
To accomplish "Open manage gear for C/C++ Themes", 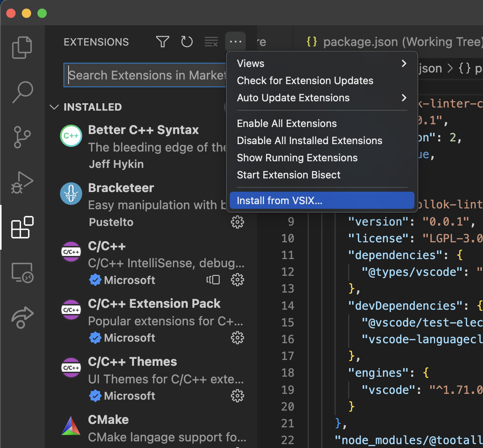I will click(x=238, y=396).
